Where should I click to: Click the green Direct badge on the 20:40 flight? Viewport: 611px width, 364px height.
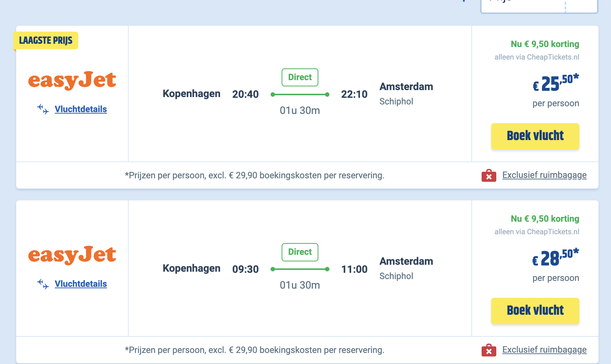click(x=300, y=77)
